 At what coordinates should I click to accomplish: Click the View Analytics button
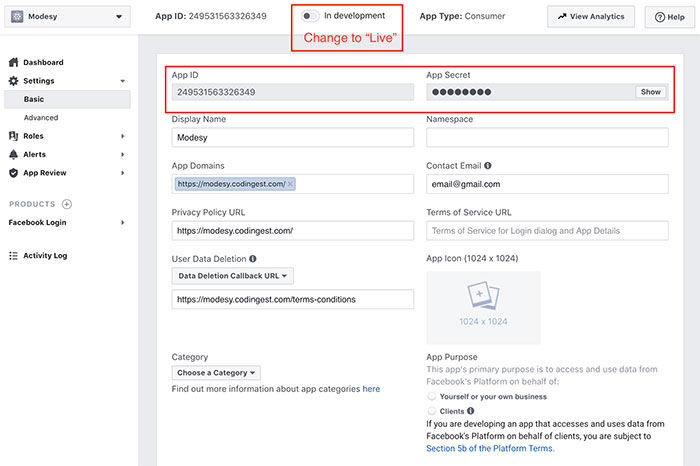point(590,17)
